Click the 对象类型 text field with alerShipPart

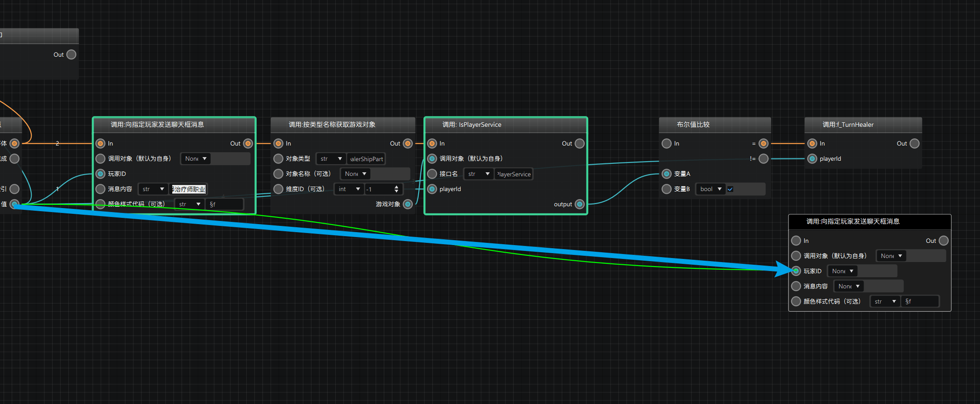coord(366,158)
